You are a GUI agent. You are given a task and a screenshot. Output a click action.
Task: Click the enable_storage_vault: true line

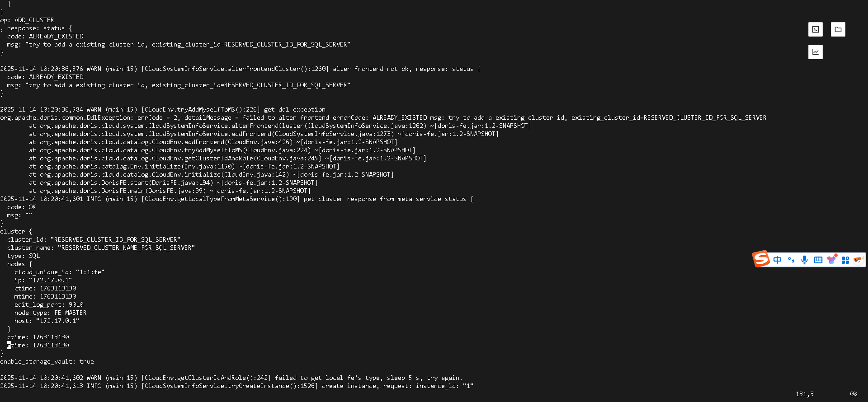[47, 361]
